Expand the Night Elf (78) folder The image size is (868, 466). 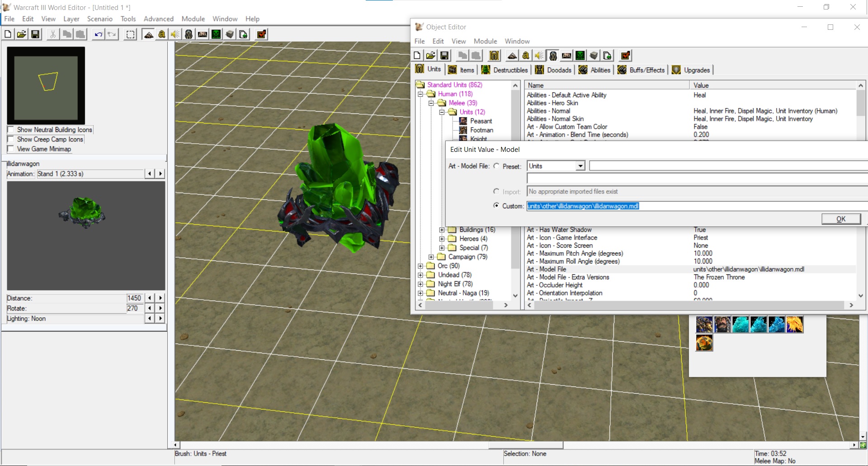420,284
